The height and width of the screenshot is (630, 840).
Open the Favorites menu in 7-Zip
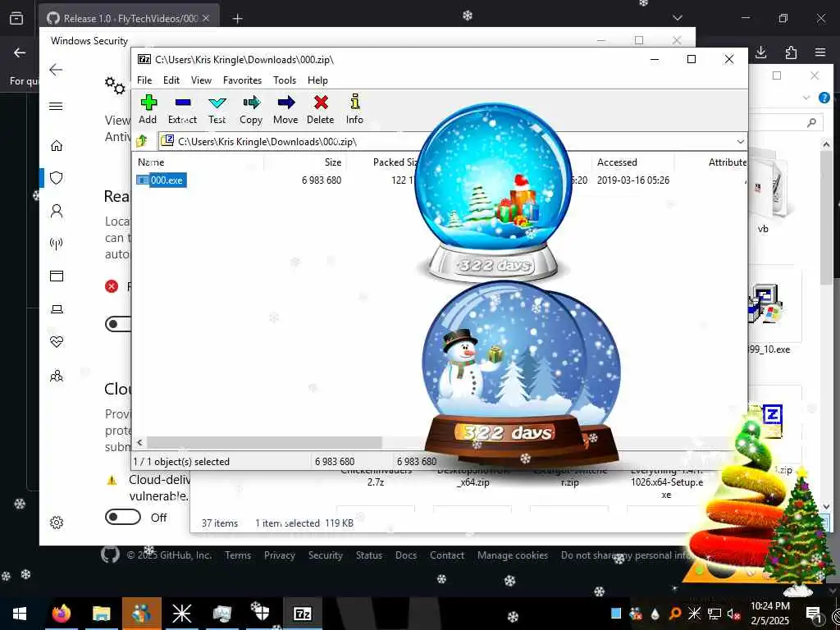242,80
